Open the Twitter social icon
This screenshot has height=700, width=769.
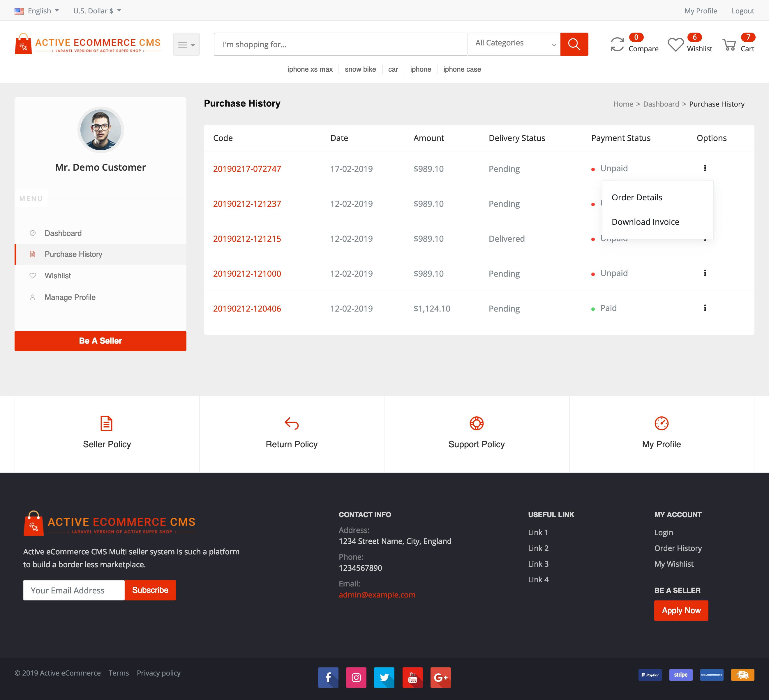click(384, 678)
